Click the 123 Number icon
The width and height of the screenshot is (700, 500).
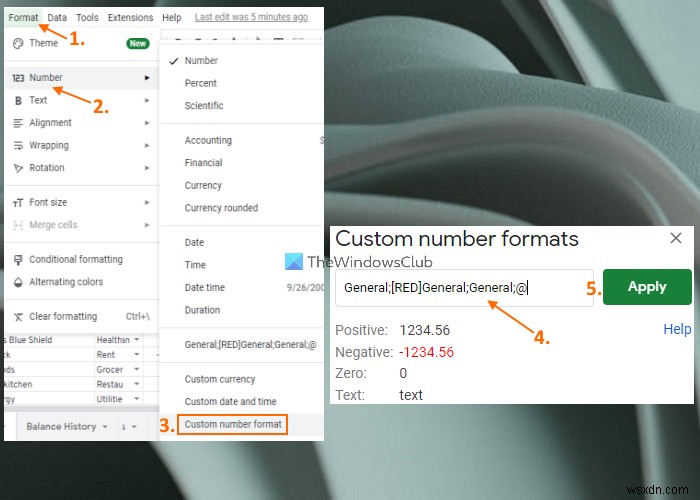pos(18,78)
